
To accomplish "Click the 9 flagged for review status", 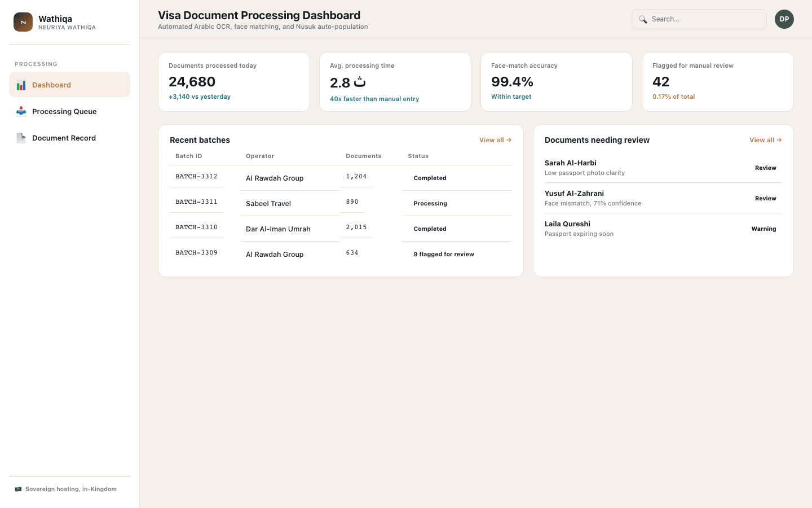I will 444,254.
